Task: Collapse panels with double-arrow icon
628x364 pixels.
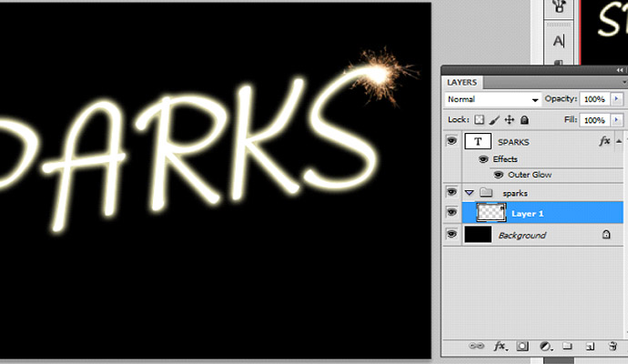Action: click(620, 70)
